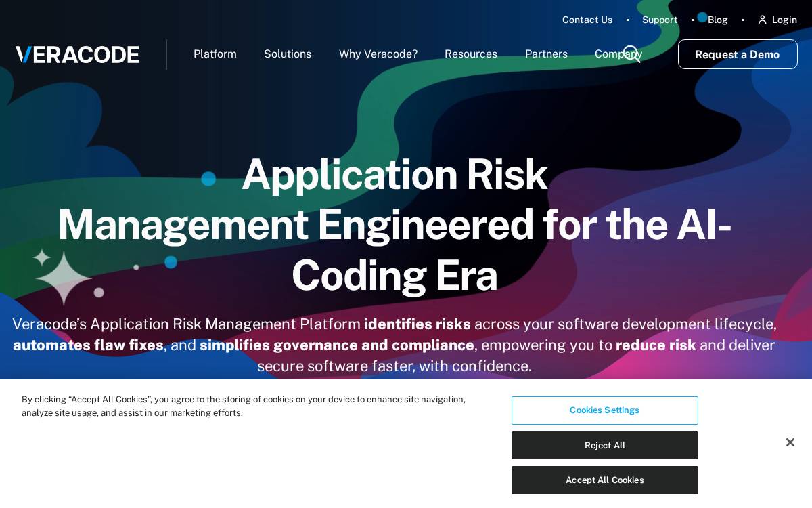
Task: Open the search magnifier icon
Action: (x=631, y=54)
